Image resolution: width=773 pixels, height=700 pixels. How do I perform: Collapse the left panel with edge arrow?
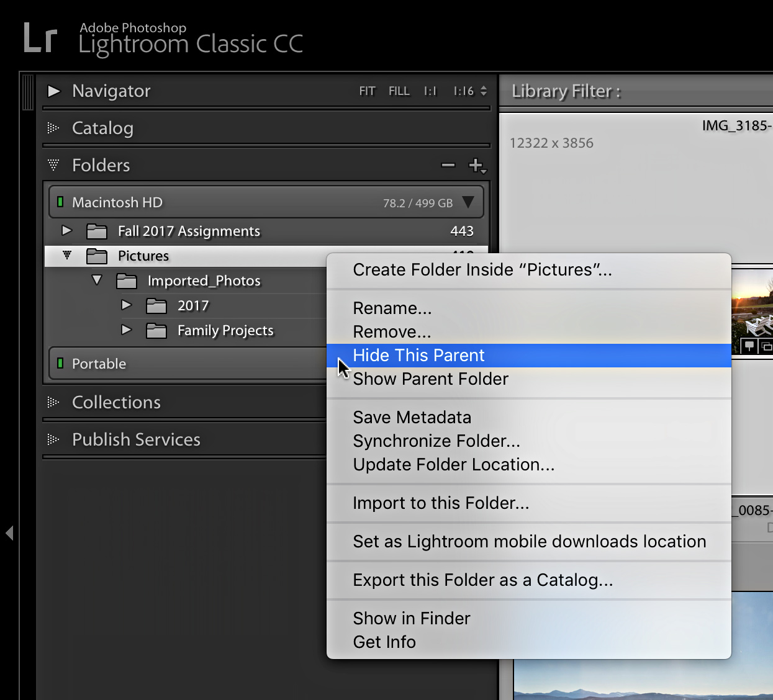tap(9, 532)
